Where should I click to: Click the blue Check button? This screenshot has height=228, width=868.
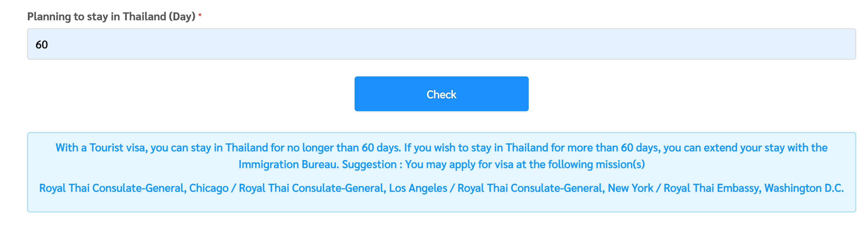(x=441, y=94)
